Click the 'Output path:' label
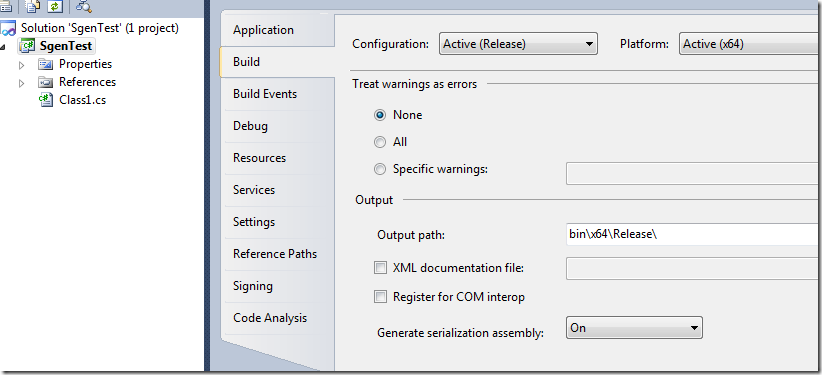 [x=411, y=235]
